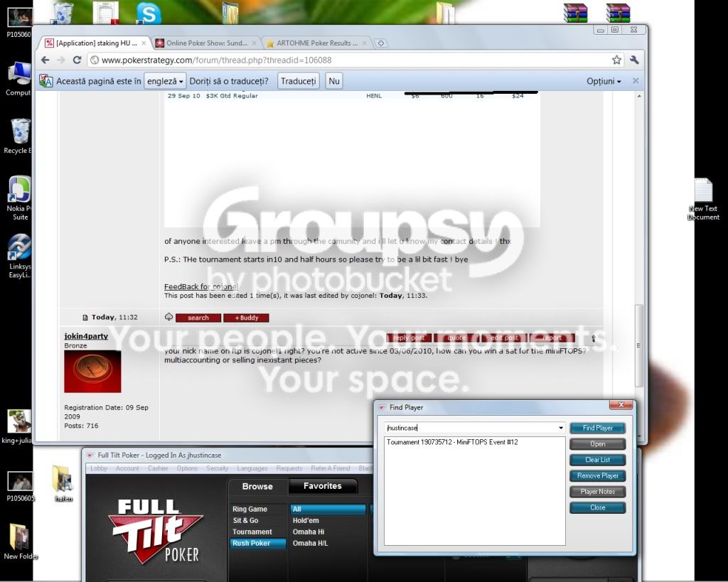Click page scrollbar up arrow
728x582 pixels.
[x=639, y=96]
